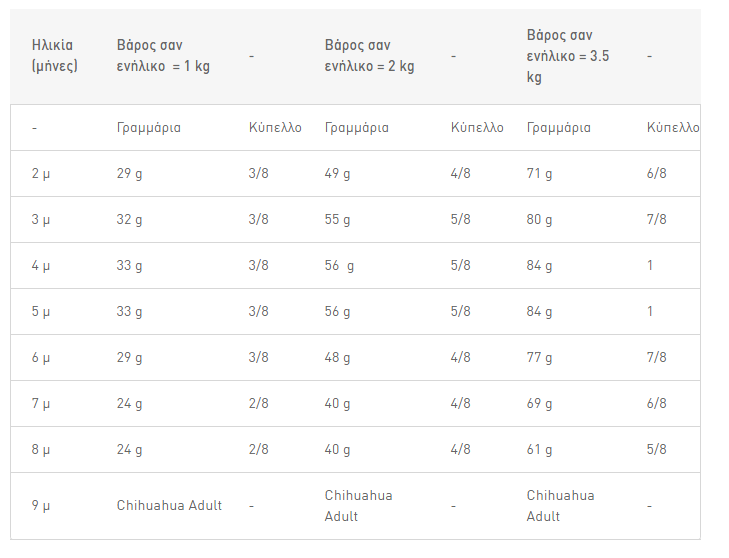Select the 49 g cell in the 2 μ row

pos(337,173)
